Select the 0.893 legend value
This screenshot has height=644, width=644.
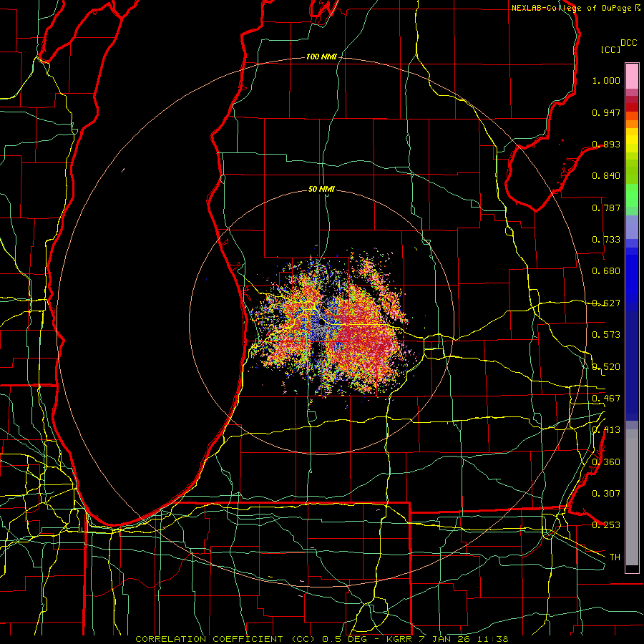606,144
